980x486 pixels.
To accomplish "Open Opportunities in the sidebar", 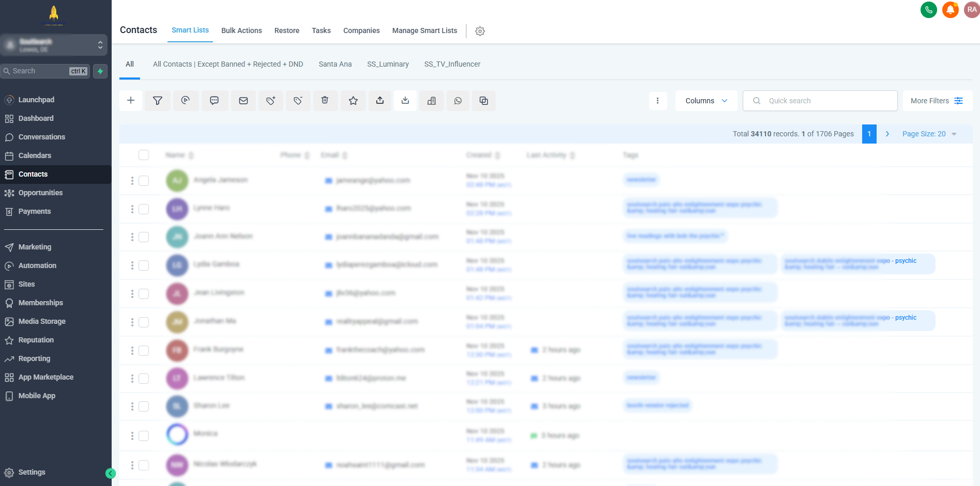I will click(40, 193).
